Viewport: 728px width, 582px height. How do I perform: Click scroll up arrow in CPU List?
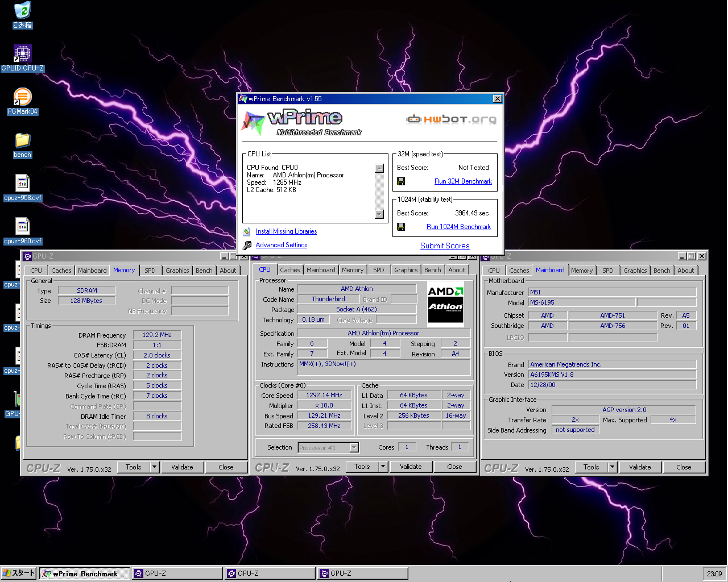coord(379,168)
